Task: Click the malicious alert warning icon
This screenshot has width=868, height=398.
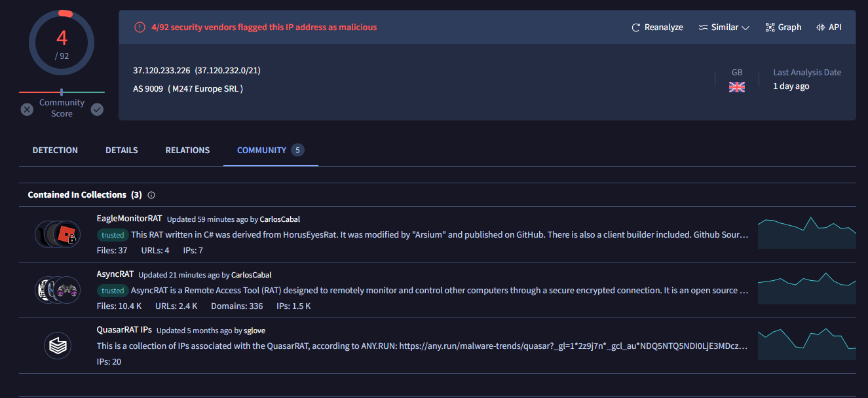Action: point(140,27)
